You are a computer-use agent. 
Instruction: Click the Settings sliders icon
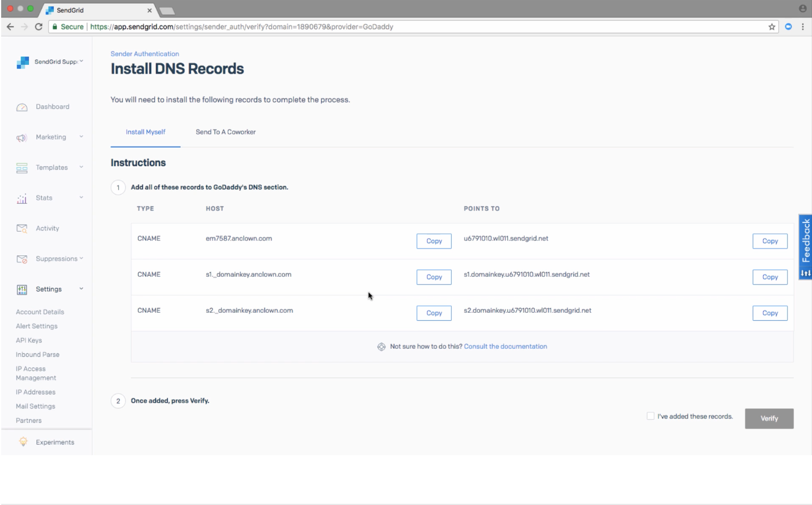(x=22, y=290)
